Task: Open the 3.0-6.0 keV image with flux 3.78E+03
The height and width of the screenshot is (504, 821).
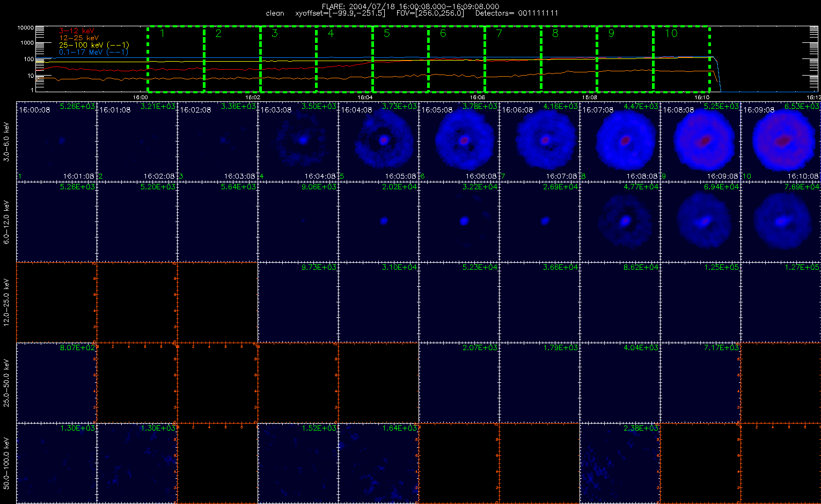Action: pos(459,141)
